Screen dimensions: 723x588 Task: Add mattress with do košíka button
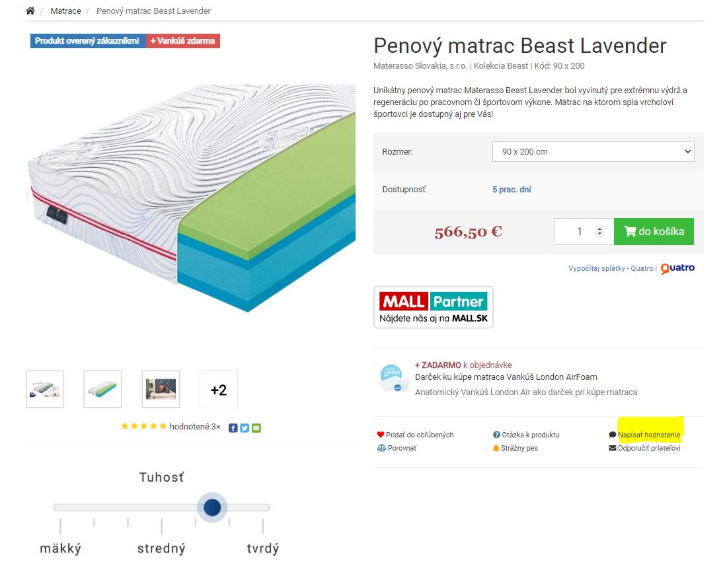pos(654,231)
